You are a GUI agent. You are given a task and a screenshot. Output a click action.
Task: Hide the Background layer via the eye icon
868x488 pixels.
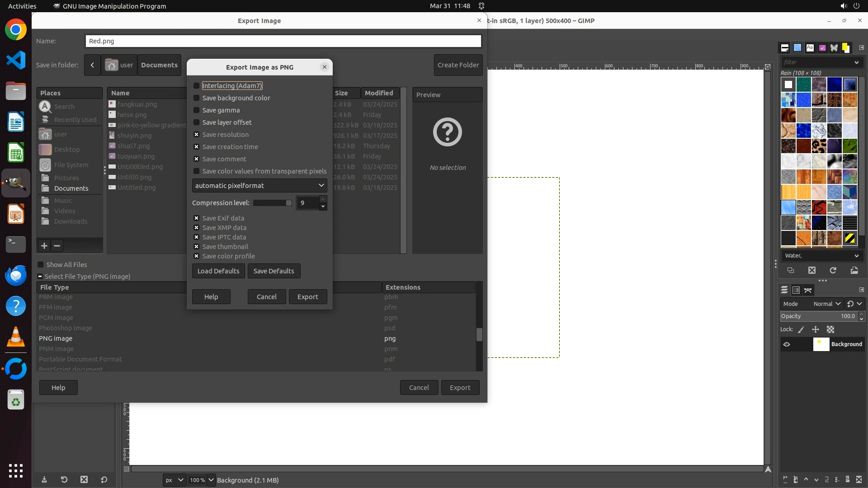coord(787,344)
